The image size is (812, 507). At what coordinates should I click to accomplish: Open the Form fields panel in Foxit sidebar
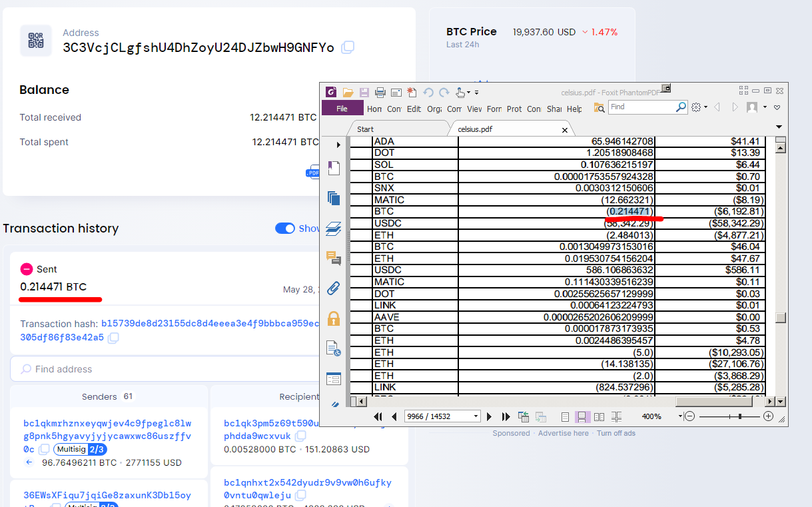tap(334, 379)
